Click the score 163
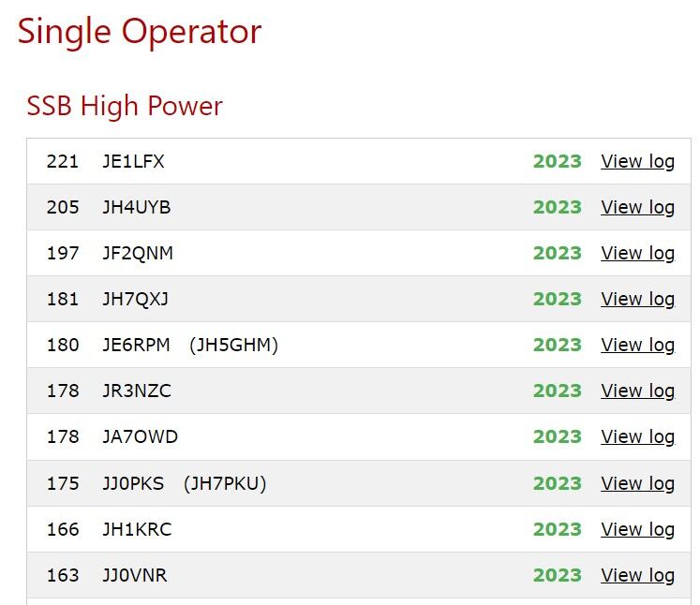 [63, 576]
